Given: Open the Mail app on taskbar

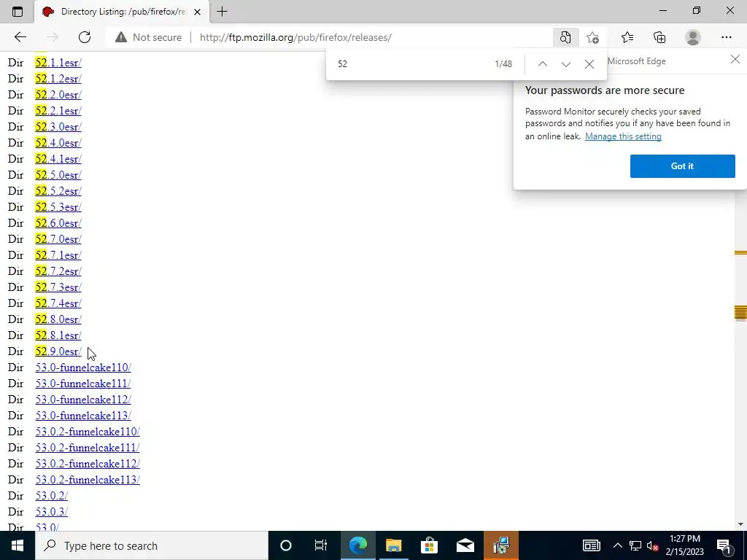Looking at the screenshot, I should coord(465,545).
